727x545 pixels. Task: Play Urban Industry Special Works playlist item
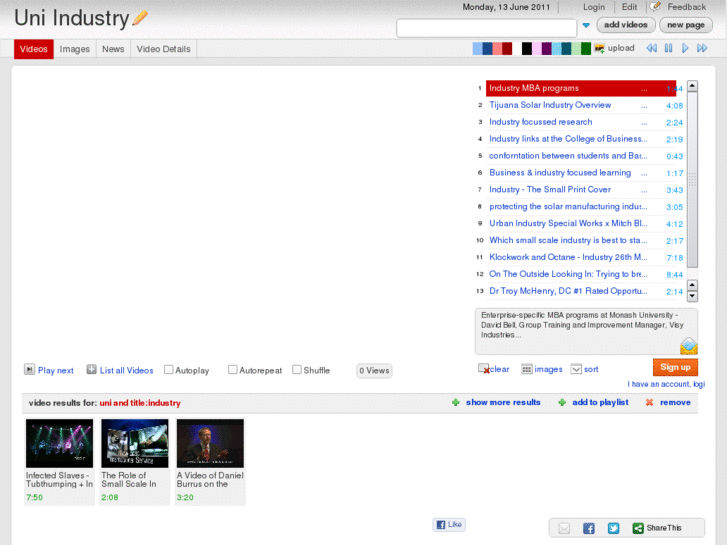(x=568, y=224)
